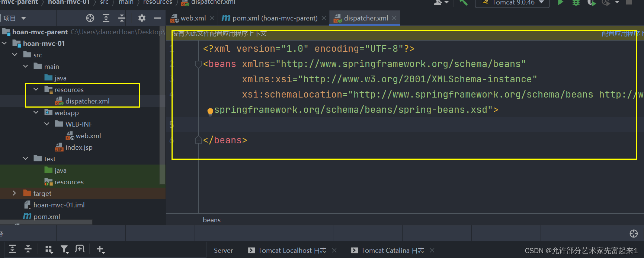Click the 配置应用程序上下文 link
The image size is (644, 258).
[622, 34]
